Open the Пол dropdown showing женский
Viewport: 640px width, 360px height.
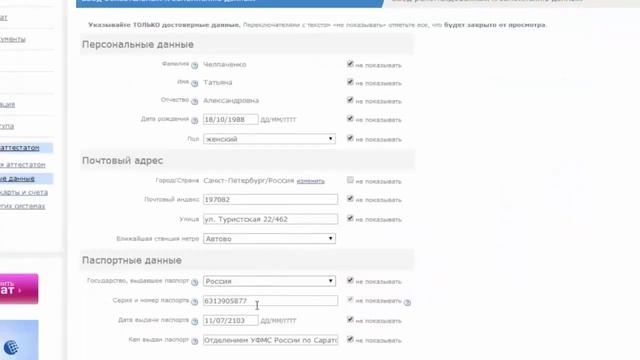click(269, 139)
